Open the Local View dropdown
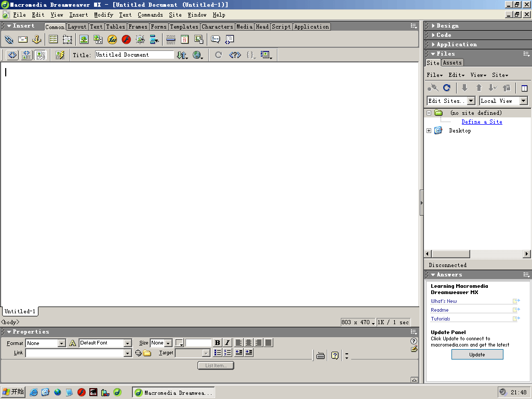This screenshot has height=399, width=532. [523, 101]
